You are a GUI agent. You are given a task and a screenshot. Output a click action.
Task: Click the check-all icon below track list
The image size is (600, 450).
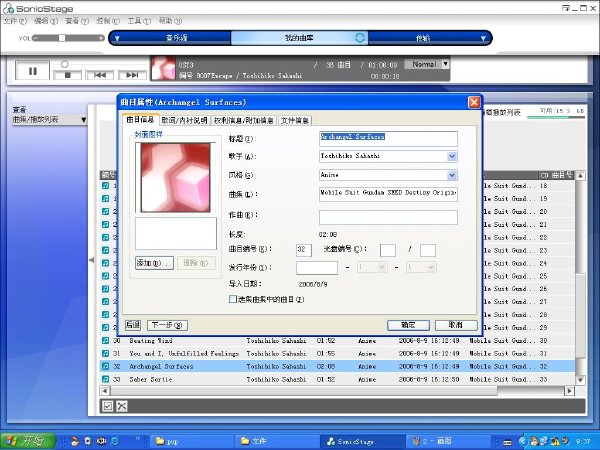[108, 406]
